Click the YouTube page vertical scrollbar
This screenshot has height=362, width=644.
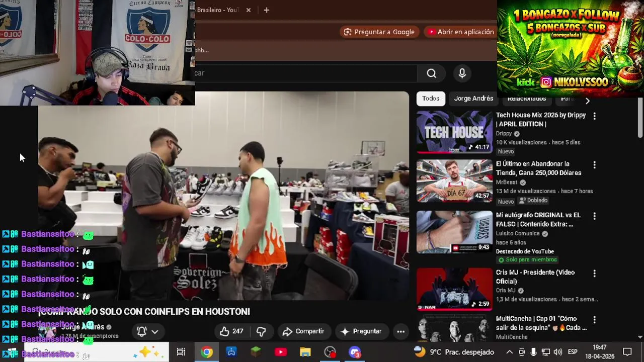[x=640, y=118]
